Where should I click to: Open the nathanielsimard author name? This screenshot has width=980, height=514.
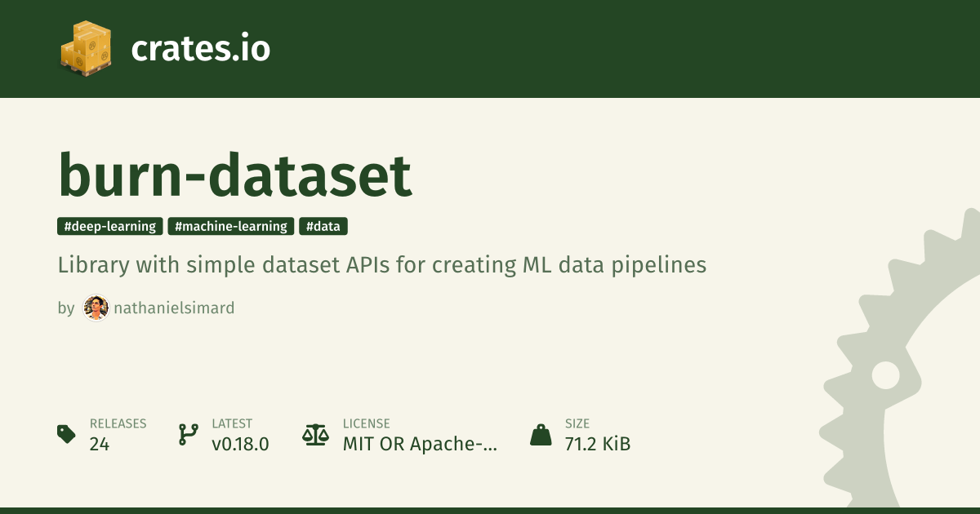(x=174, y=308)
